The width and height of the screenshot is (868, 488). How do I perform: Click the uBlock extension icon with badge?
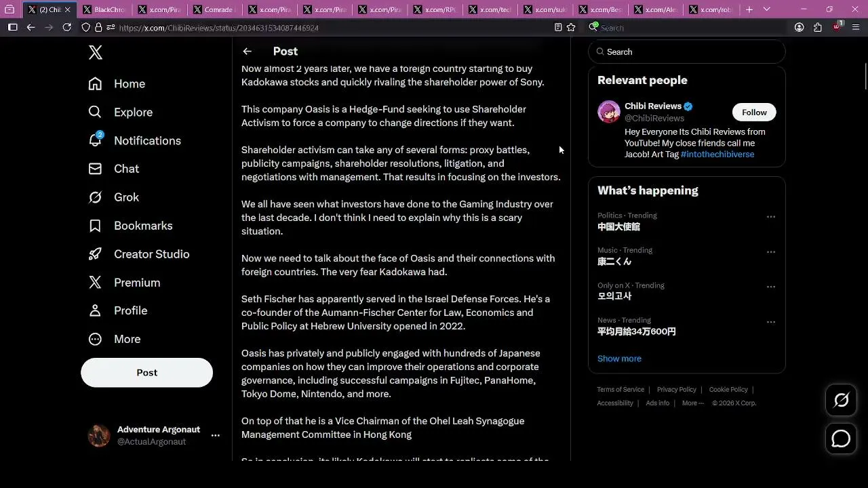(837, 27)
